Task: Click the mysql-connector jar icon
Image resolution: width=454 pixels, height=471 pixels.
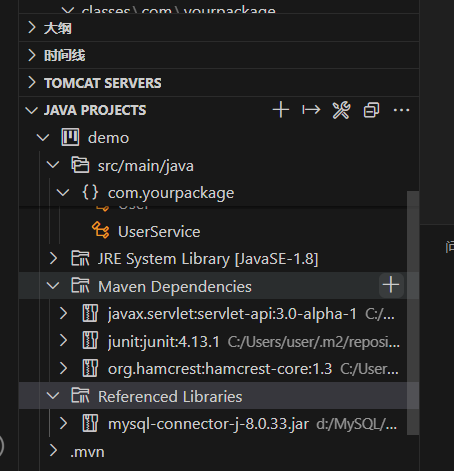Action: (90, 423)
